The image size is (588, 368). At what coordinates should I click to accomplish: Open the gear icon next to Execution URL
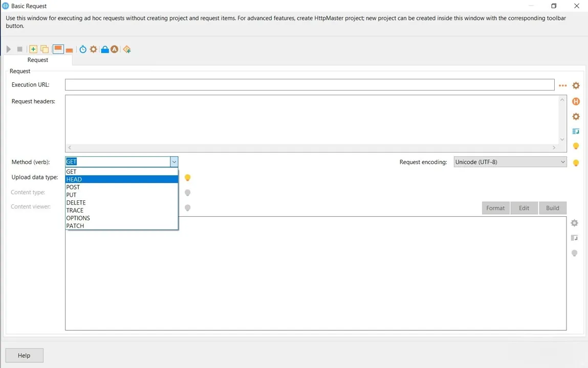[576, 85]
